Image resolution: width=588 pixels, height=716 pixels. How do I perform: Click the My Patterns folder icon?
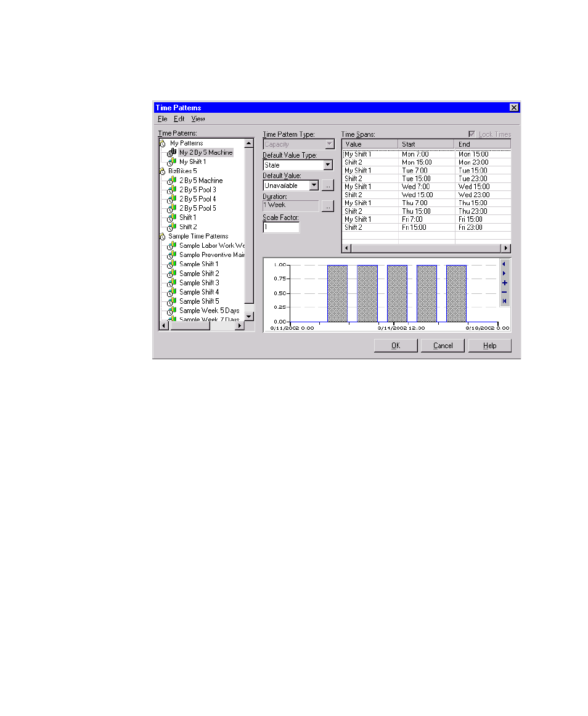[x=163, y=144]
